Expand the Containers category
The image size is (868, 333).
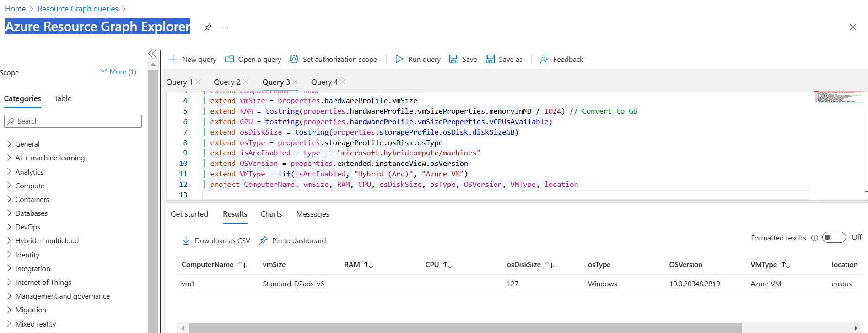pyautogui.click(x=9, y=199)
